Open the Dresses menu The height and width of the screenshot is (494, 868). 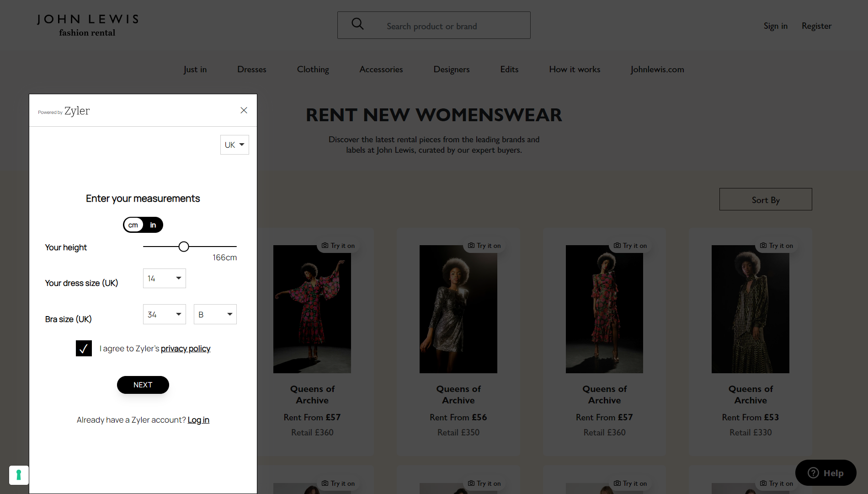(x=252, y=70)
